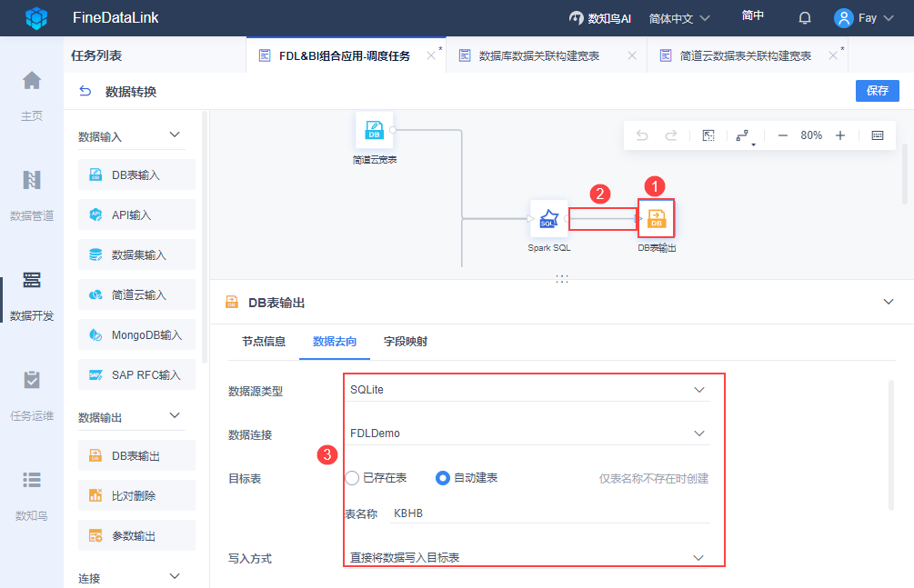
Task: Click the canvas vertical scrollbar
Action: [x=904, y=174]
